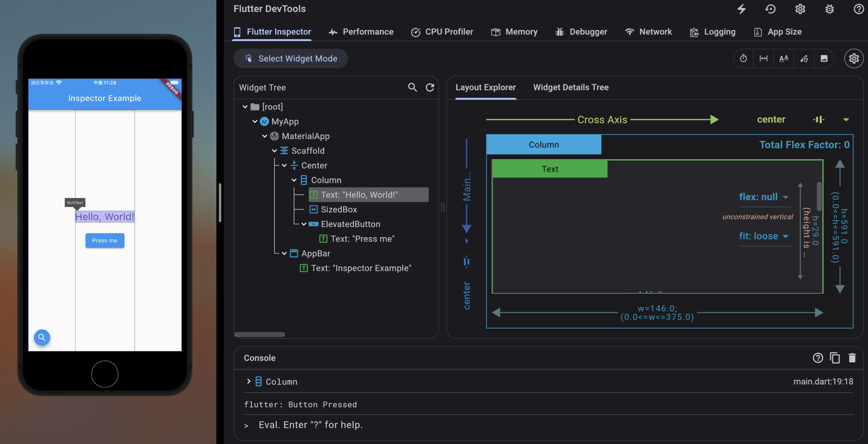Clear the console with trash icon
Screen dimensions: 868x444
(x=852, y=358)
